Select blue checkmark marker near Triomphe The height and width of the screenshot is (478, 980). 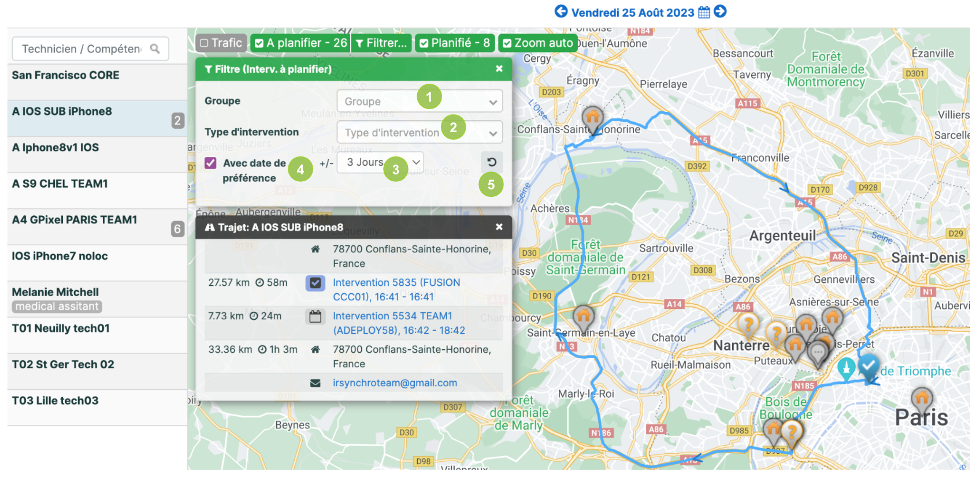click(868, 367)
